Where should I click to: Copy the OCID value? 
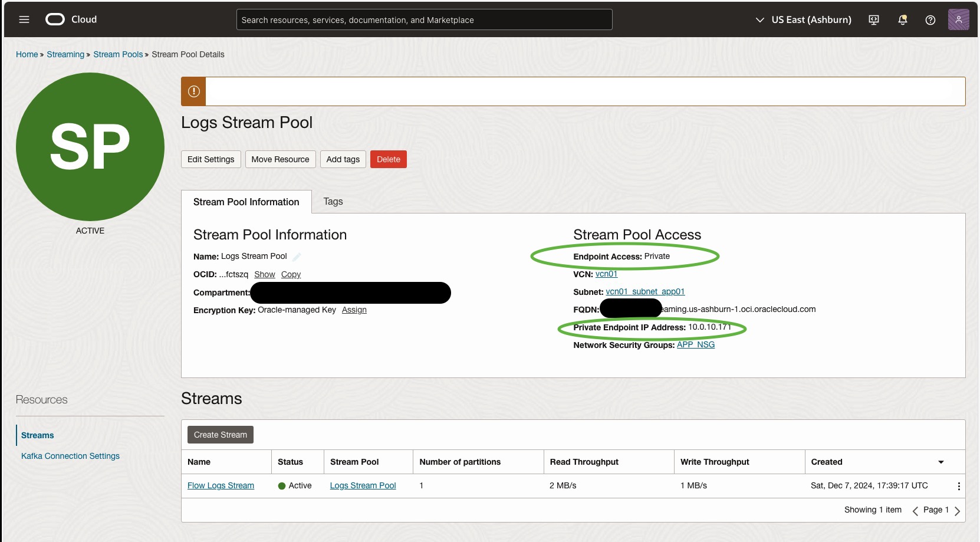(x=291, y=274)
